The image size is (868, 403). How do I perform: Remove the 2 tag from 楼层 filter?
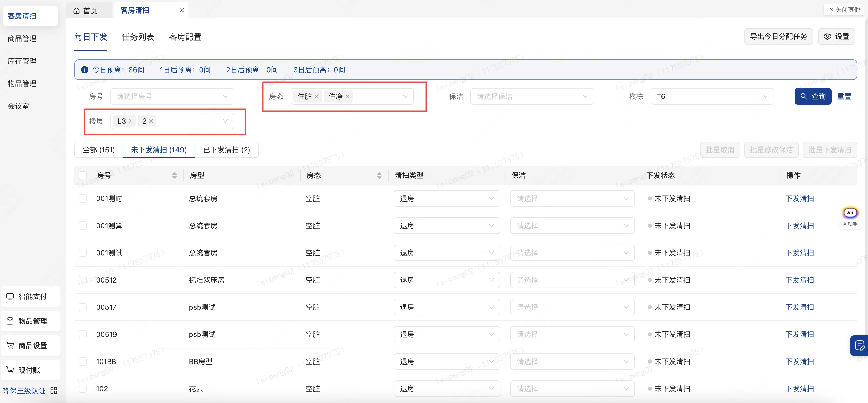tap(151, 121)
